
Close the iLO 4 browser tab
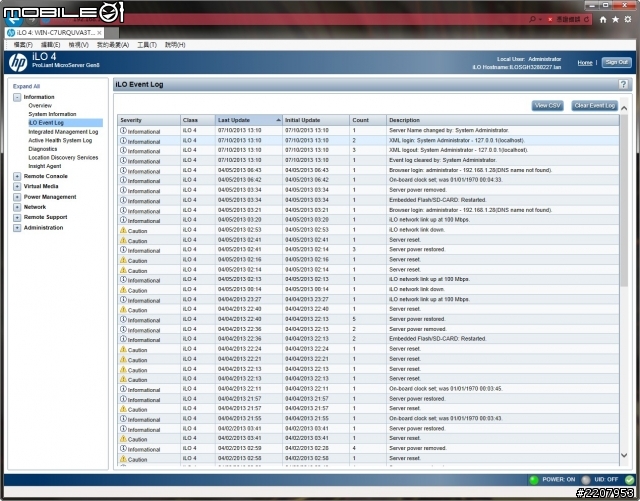(99, 33)
